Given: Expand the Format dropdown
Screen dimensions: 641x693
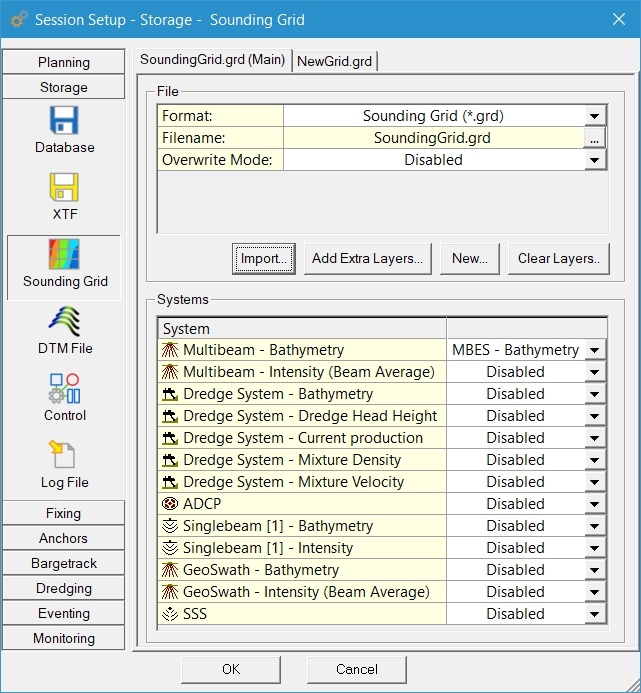Looking at the screenshot, I should coord(595,116).
